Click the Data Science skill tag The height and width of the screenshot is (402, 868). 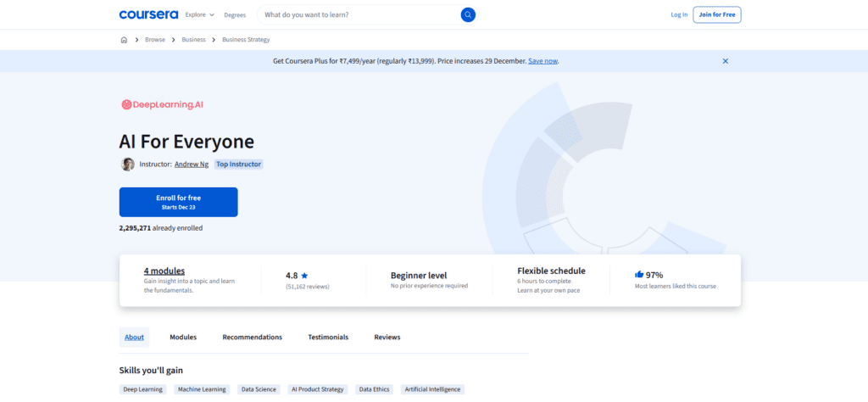click(259, 389)
